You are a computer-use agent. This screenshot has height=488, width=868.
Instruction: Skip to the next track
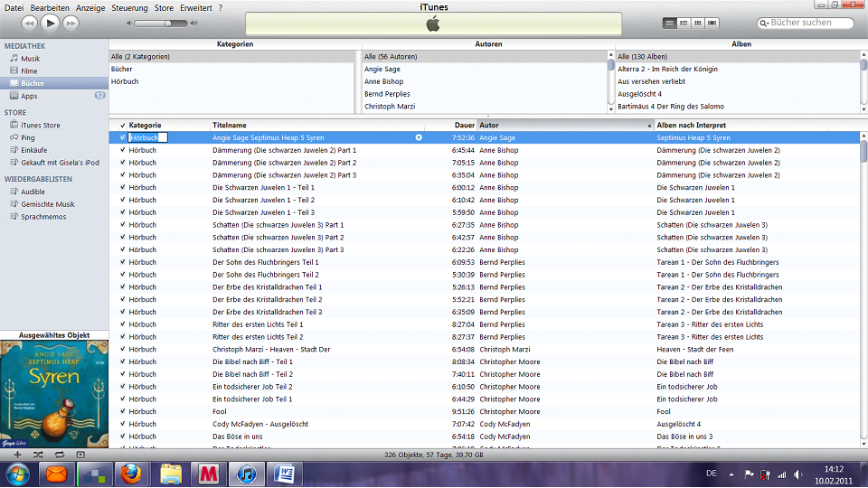coord(71,23)
